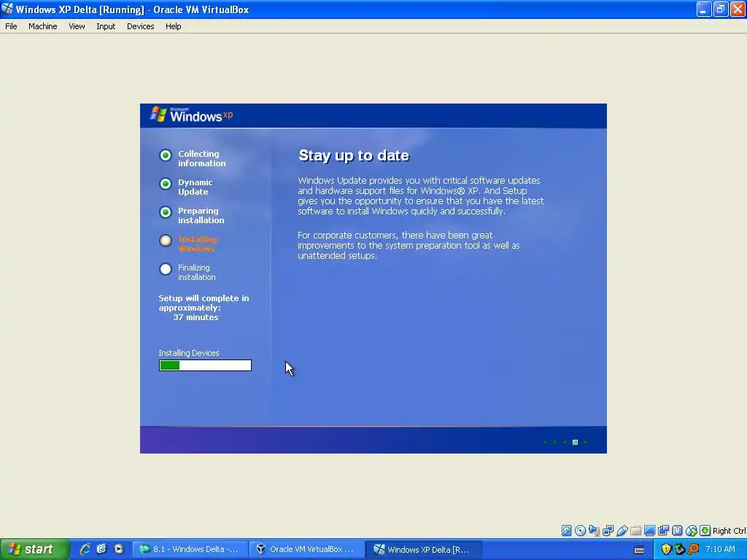The width and height of the screenshot is (747, 560).
Task: Open the Windows Start menu
Action: coord(35,549)
